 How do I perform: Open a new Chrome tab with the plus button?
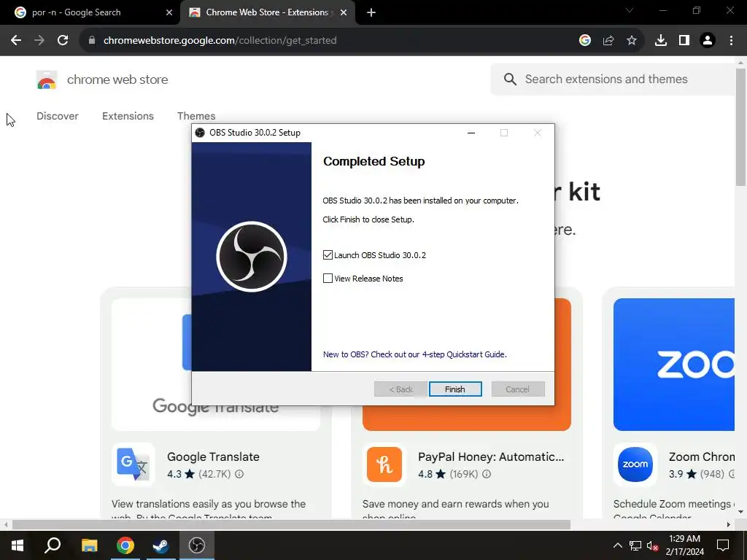point(371,12)
